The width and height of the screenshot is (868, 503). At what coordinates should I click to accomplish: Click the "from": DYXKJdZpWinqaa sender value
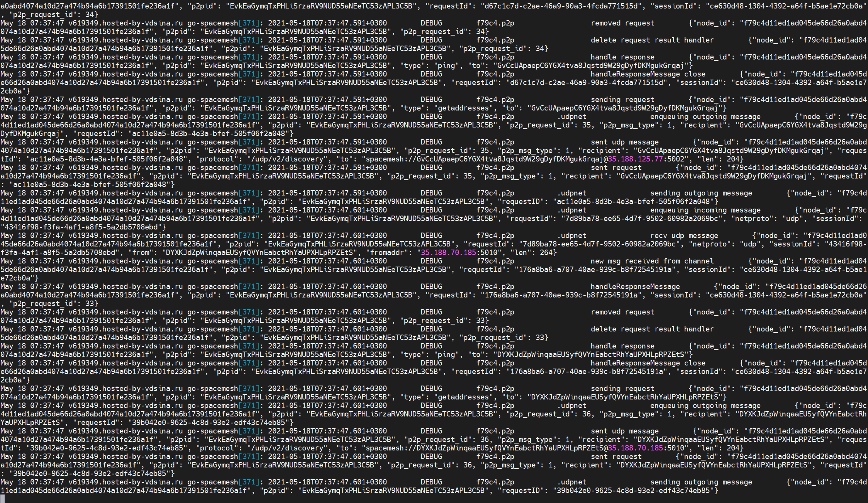259,252
